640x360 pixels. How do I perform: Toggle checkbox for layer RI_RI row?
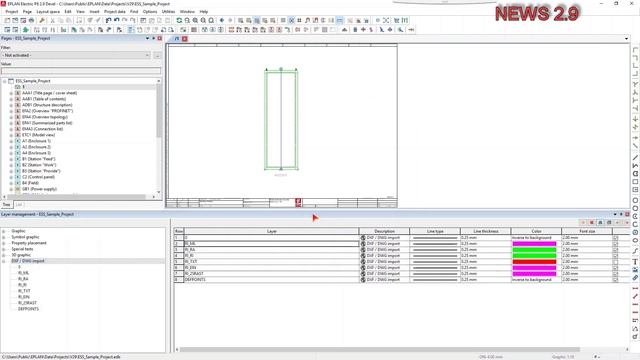click(x=616, y=256)
